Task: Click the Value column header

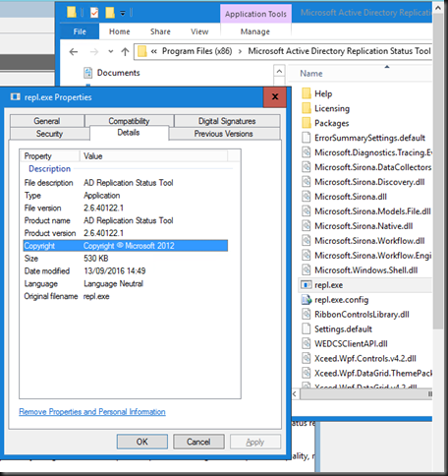Action: [x=153, y=156]
